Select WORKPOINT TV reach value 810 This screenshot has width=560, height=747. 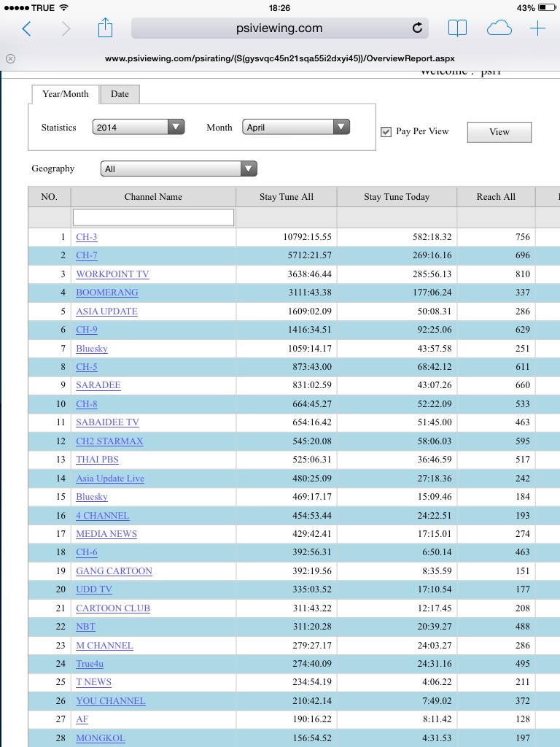pos(523,274)
